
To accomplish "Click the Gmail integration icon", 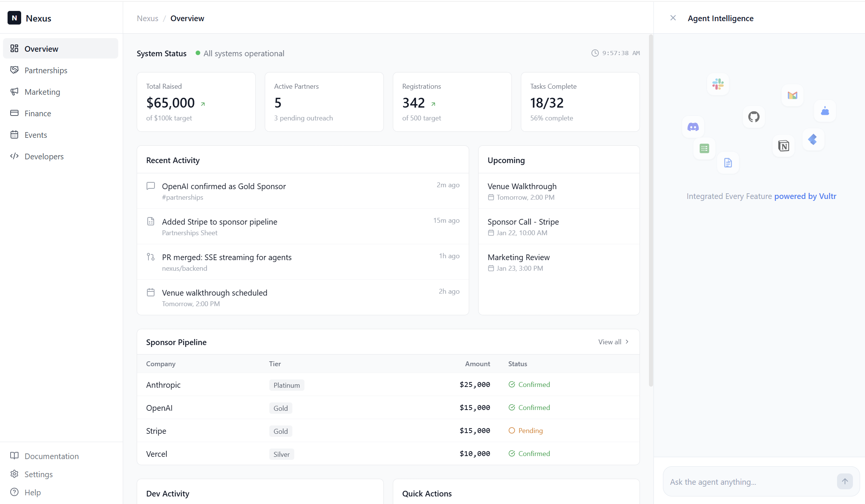I will click(x=792, y=95).
